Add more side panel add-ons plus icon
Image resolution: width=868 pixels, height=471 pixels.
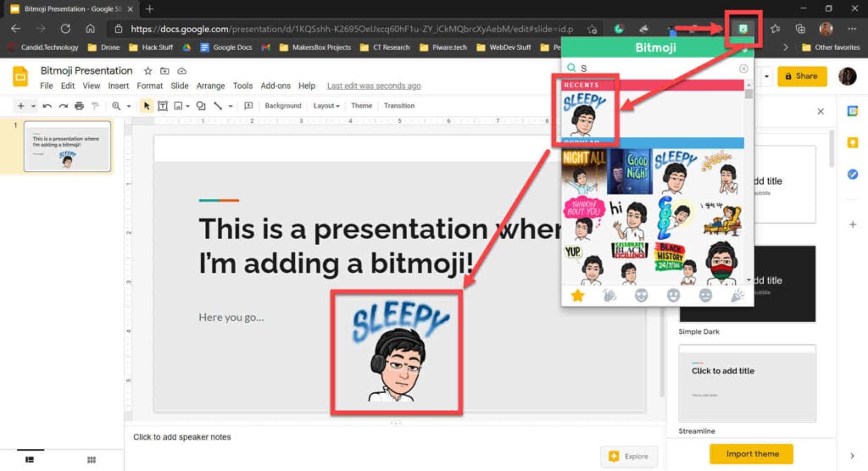coord(853,224)
